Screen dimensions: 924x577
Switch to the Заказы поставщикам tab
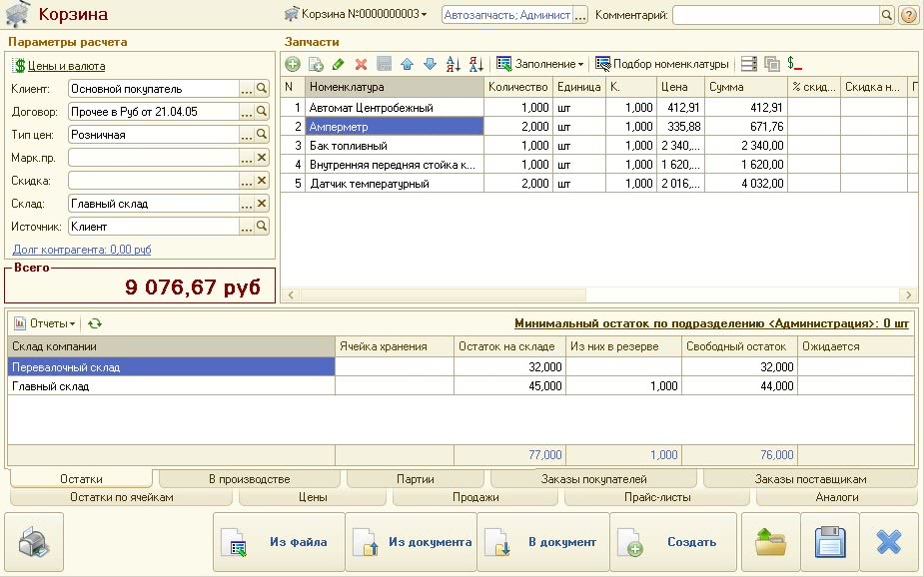810,479
